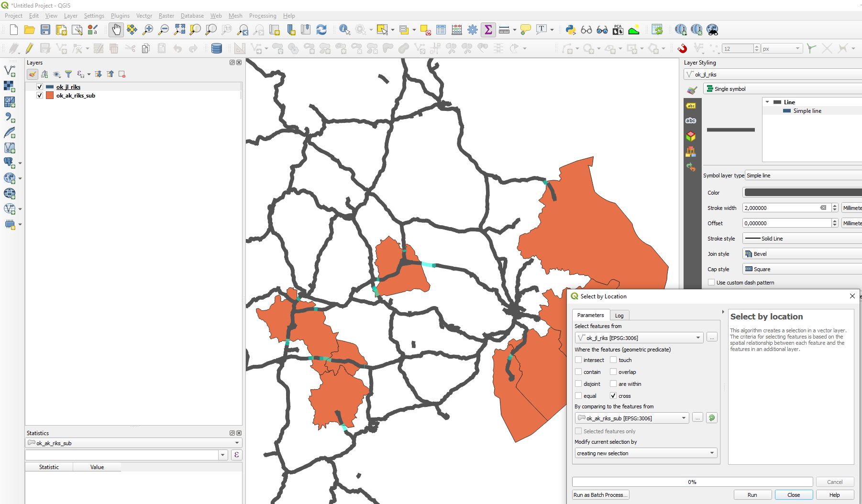This screenshot has width=862, height=504.
Task: Click the iterate-over-layer green button in dialog
Action: click(x=712, y=418)
